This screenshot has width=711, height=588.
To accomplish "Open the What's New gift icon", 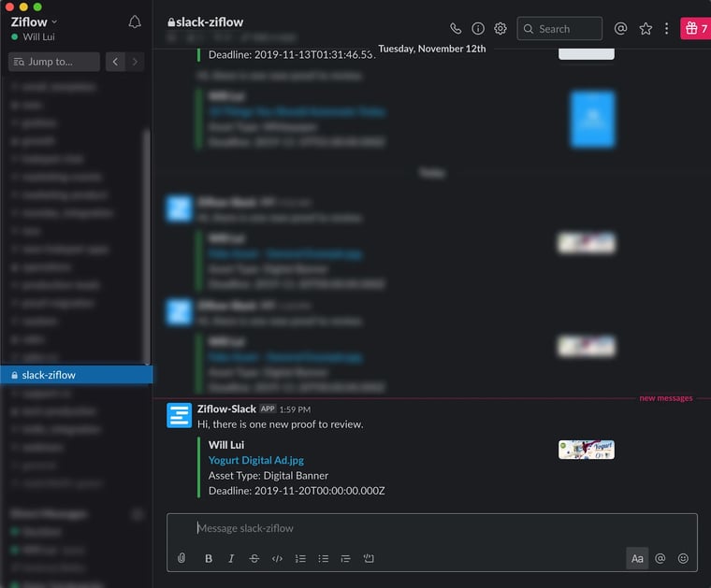I will [x=694, y=29].
